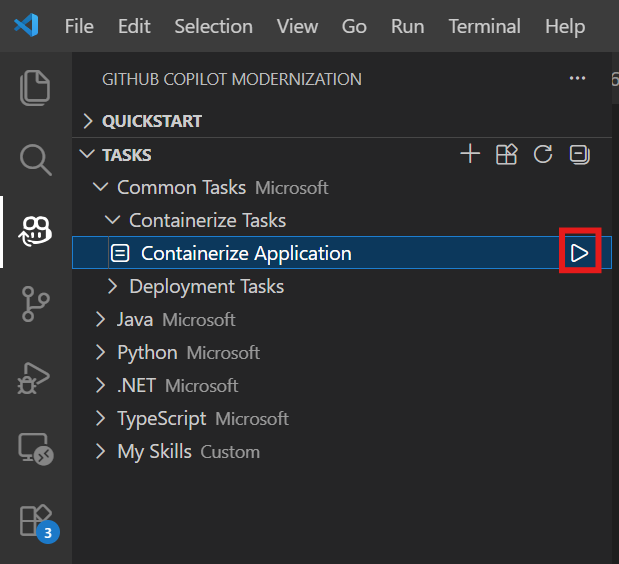Expand the Java Microsoft group

[100, 319]
